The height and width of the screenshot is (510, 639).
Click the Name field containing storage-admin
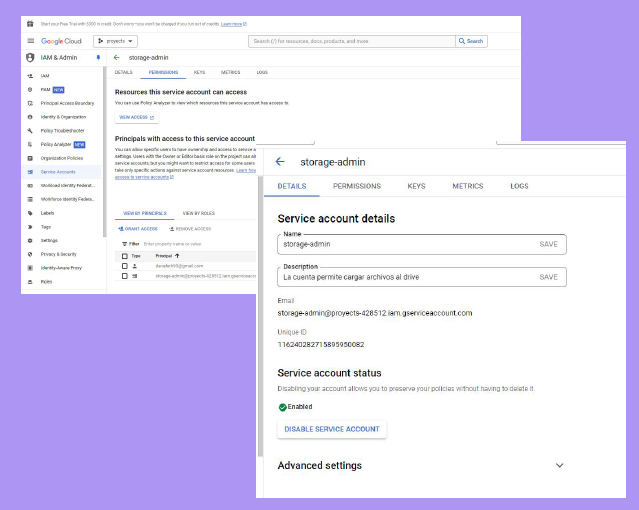coord(422,244)
